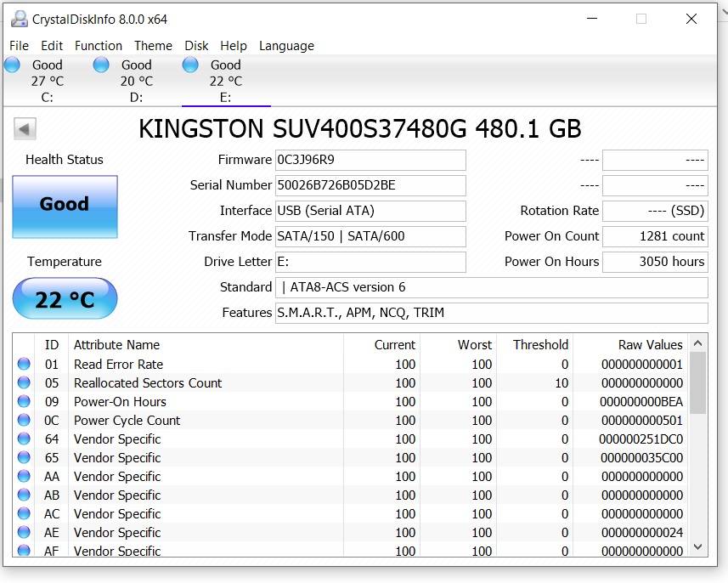Open the Function menu

pos(98,46)
